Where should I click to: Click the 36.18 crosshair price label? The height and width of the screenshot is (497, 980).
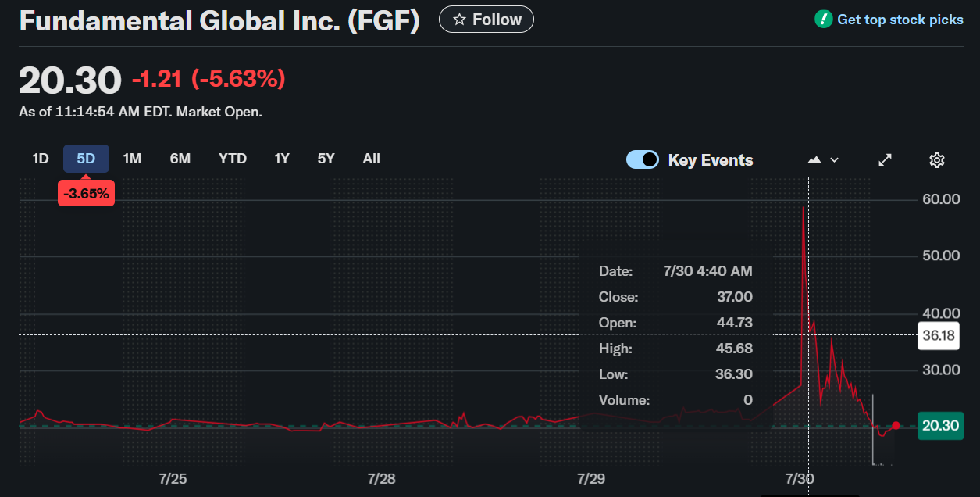click(938, 334)
